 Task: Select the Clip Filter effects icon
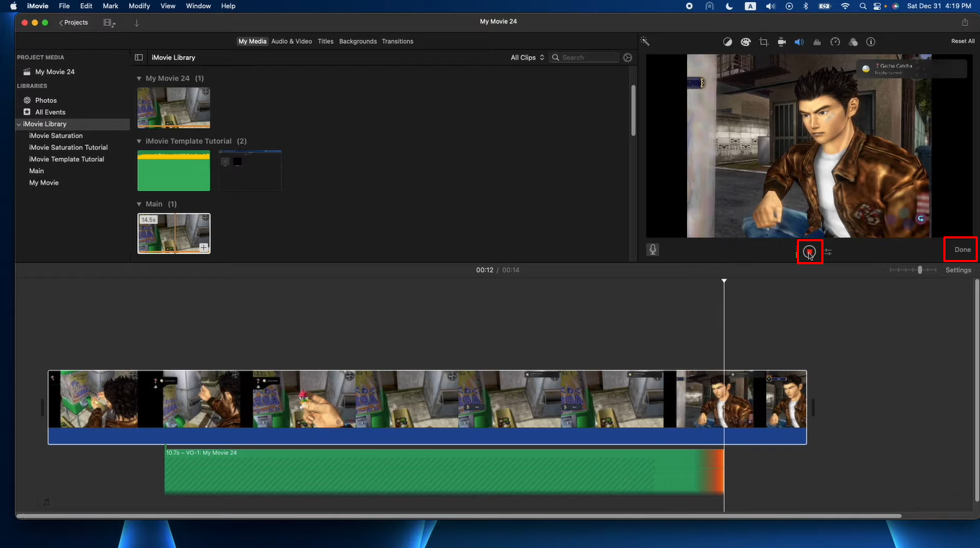(x=853, y=42)
